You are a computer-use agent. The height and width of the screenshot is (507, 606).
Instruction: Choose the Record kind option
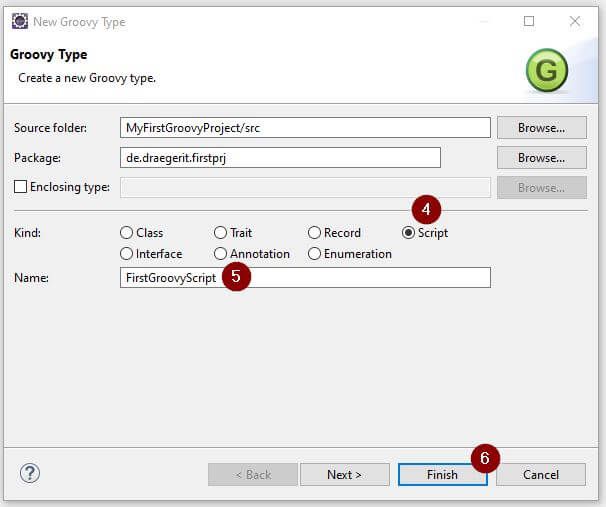315,233
